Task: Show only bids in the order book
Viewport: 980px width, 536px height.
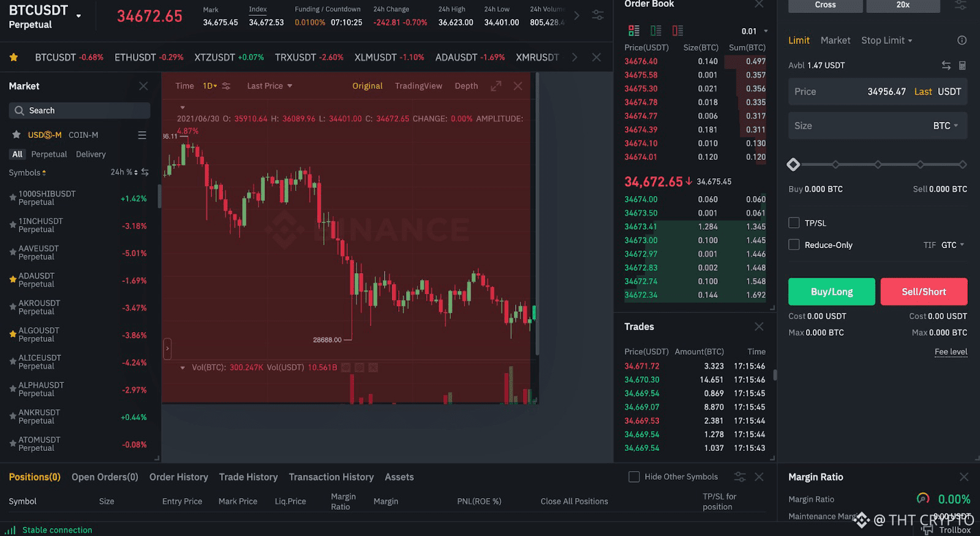Action: (656, 31)
